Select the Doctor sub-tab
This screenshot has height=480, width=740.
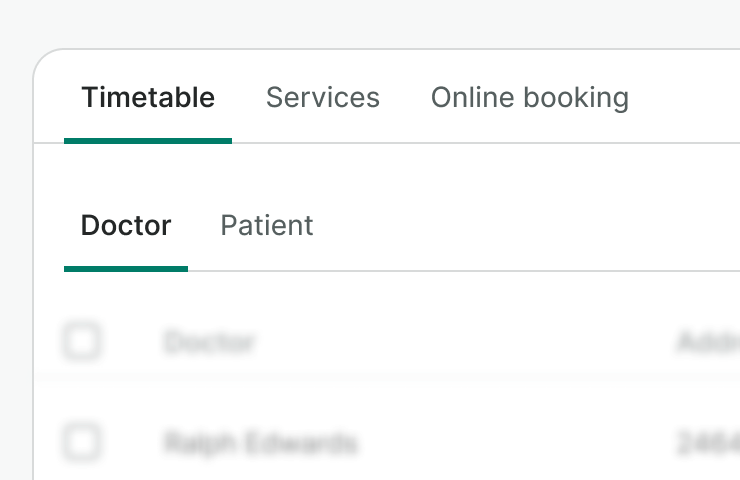pos(126,226)
